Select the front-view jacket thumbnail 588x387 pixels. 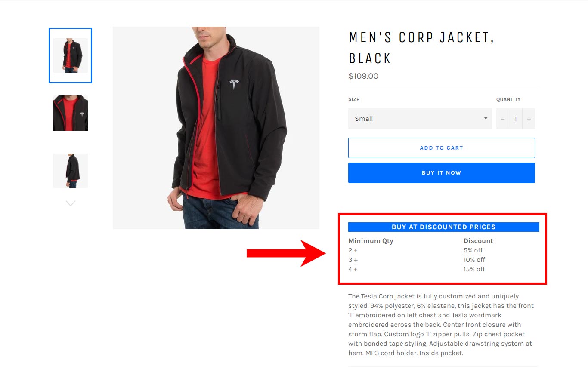[70, 55]
